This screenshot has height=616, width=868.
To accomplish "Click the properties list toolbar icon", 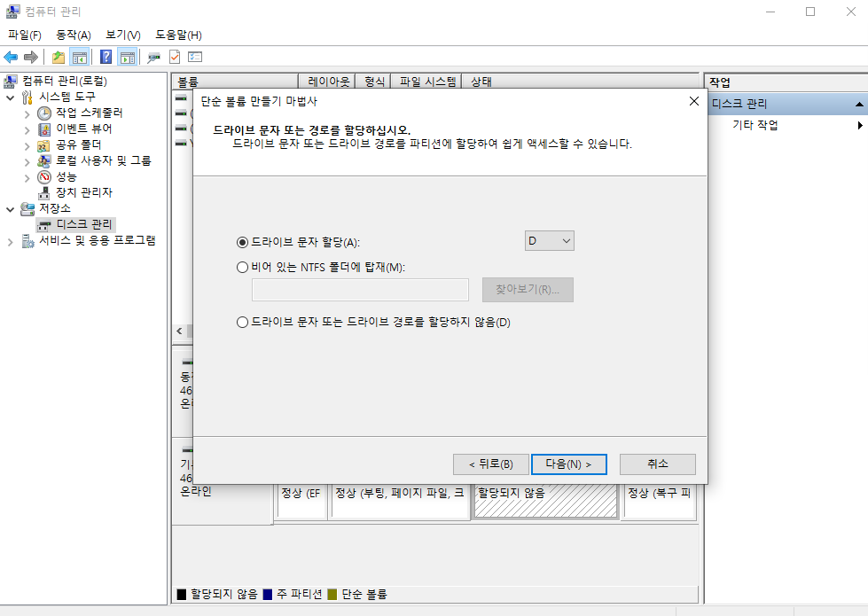I will (195, 57).
